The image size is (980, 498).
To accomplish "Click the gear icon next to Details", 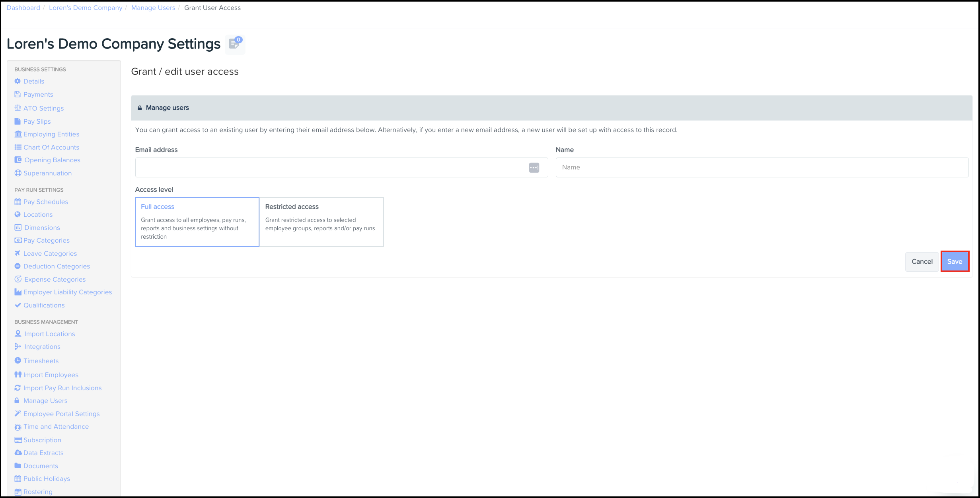I will pyautogui.click(x=18, y=81).
